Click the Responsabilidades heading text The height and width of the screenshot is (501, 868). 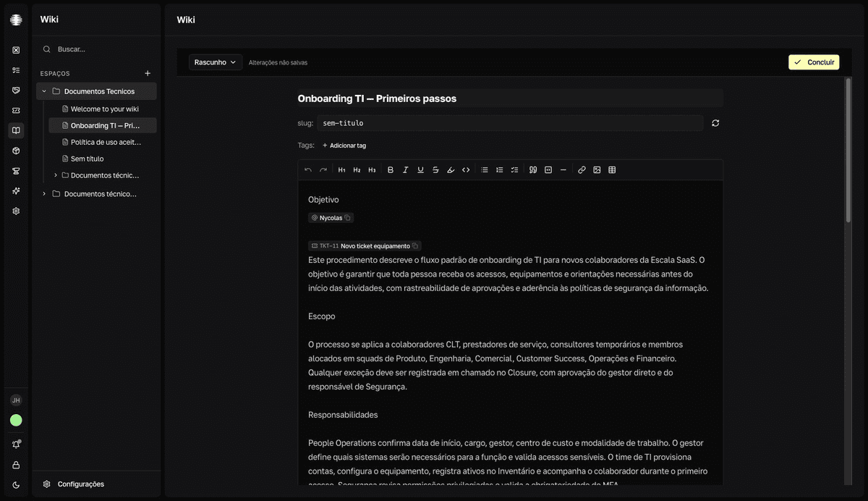[343, 415]
